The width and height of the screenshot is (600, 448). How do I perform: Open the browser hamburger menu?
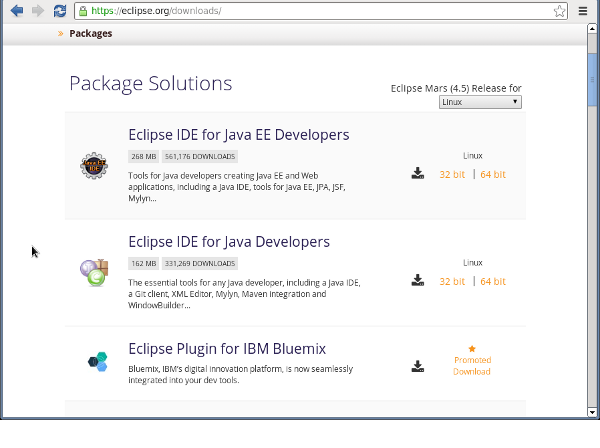point(583,11)
